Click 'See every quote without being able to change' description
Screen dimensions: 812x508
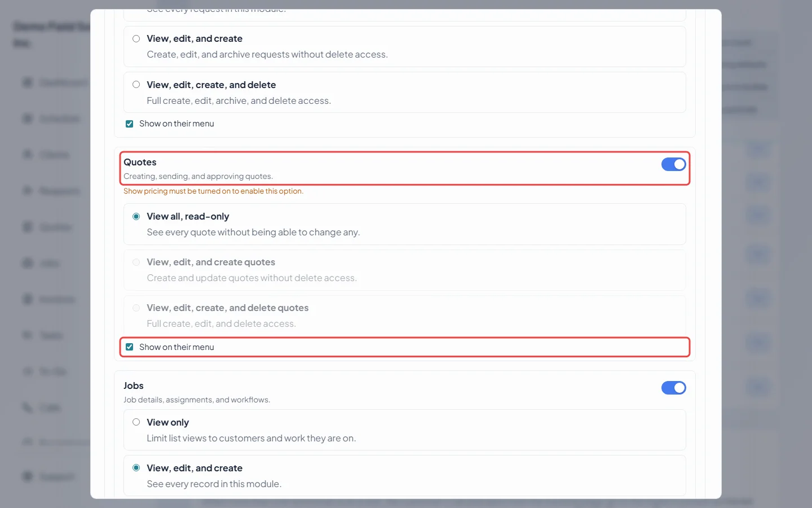(253, 233)
